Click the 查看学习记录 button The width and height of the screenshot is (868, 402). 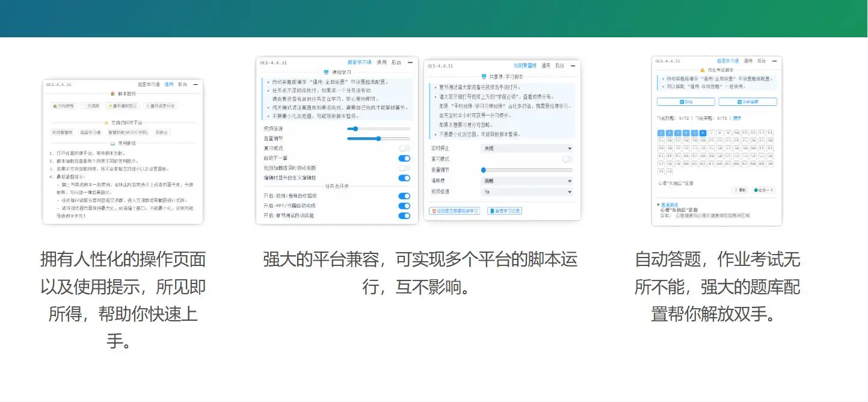tap(505, 211)
